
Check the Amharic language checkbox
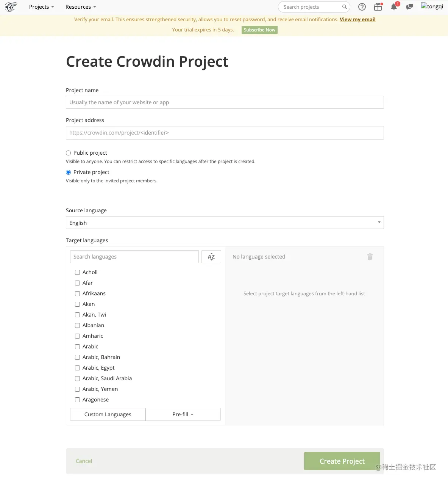click(77, 336)
